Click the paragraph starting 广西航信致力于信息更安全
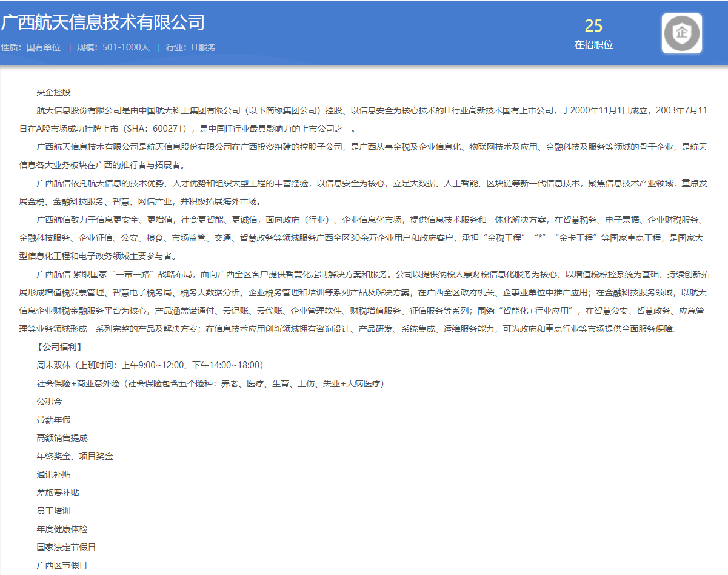The height and width of the screenshot is (575, 728). click(x=364, y=238)
